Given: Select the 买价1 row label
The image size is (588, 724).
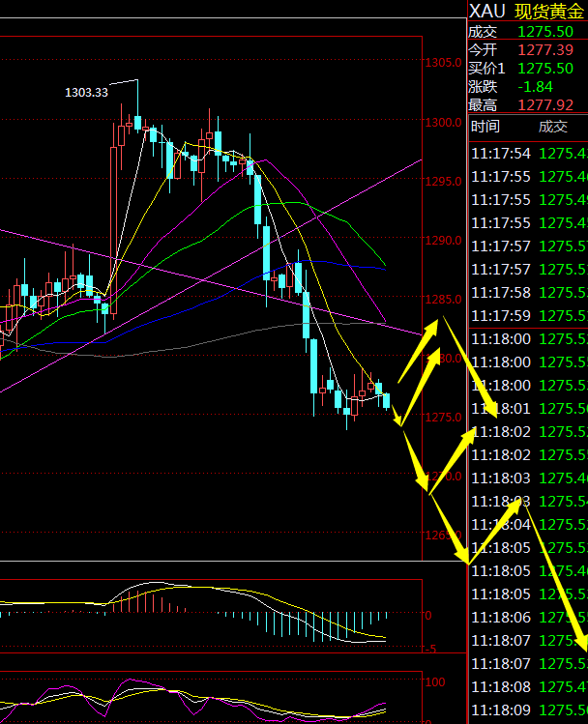Looking at the screenshot, I should coord(486,69).
